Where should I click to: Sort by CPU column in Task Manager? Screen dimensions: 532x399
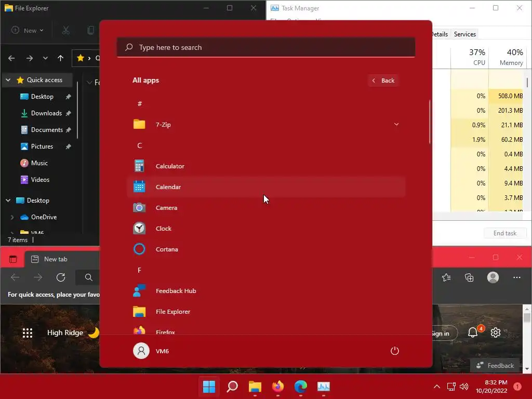click(470, 58)
